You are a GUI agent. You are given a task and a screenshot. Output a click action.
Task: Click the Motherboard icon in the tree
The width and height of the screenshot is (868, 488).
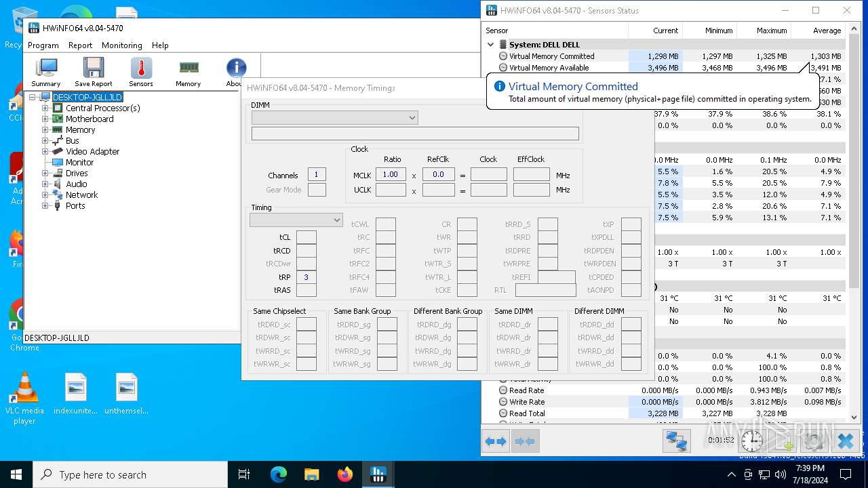[x=58, y=119]
